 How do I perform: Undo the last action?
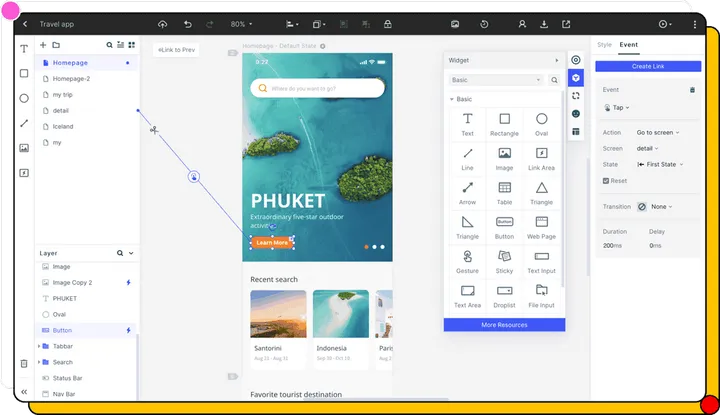click(187, 24)
